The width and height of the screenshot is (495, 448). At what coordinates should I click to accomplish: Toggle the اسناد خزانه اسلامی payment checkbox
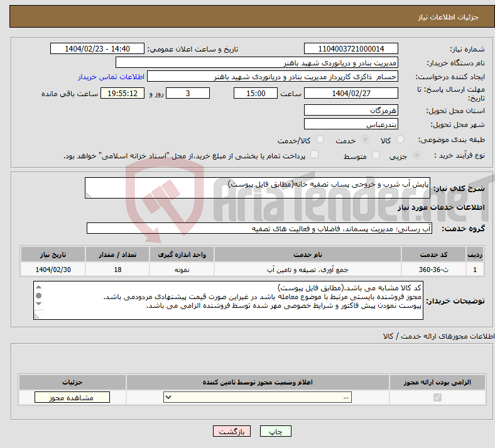coord(315,155)
